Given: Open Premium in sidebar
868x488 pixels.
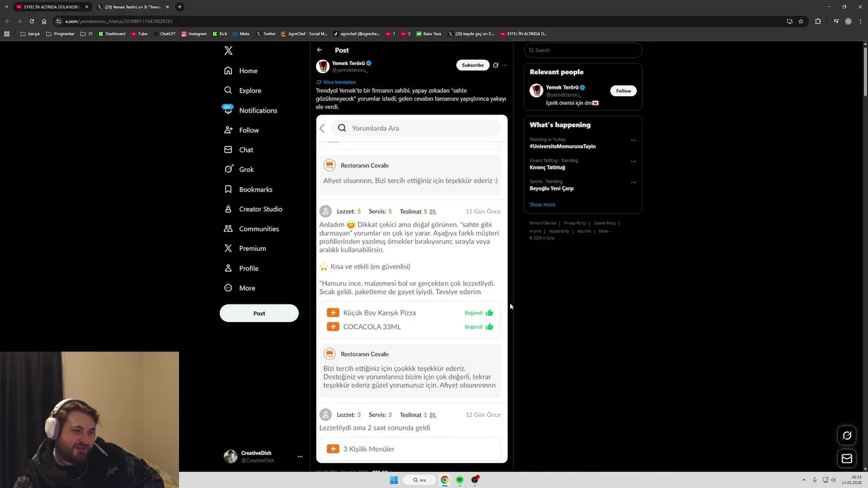Looking at the screenshot, I should pos(245,248).
